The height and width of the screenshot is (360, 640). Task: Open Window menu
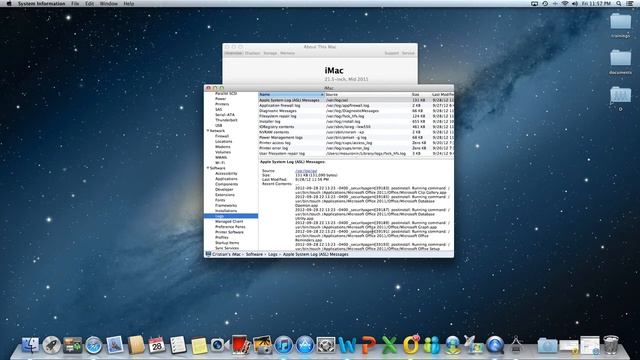coord(109,3)
